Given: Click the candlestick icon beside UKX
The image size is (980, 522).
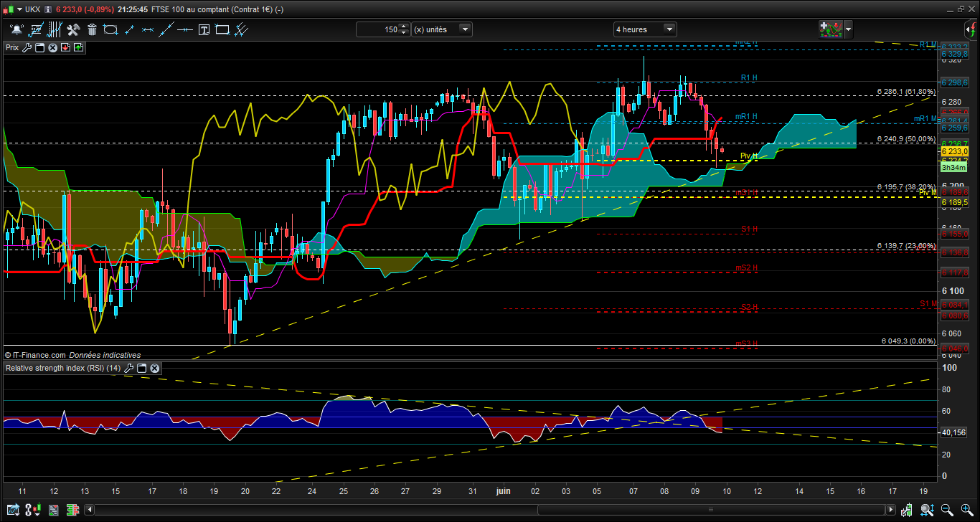Looking at the screenshot, I should pos(7,9).
